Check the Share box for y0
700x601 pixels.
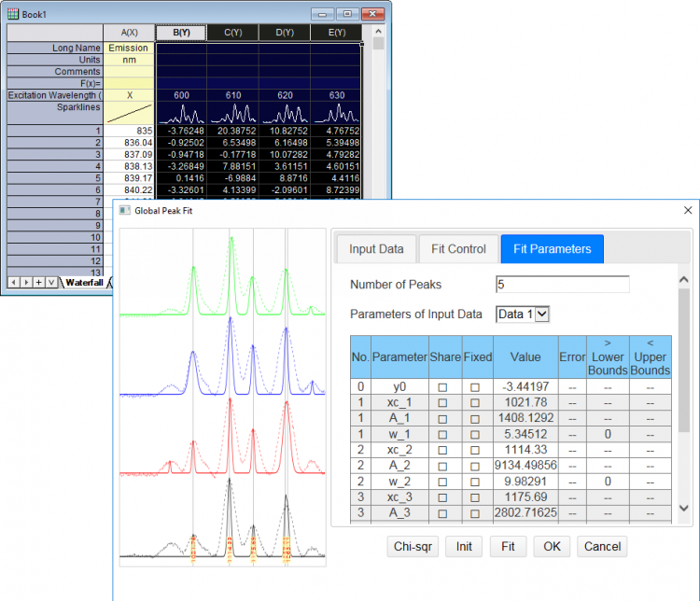443,386
